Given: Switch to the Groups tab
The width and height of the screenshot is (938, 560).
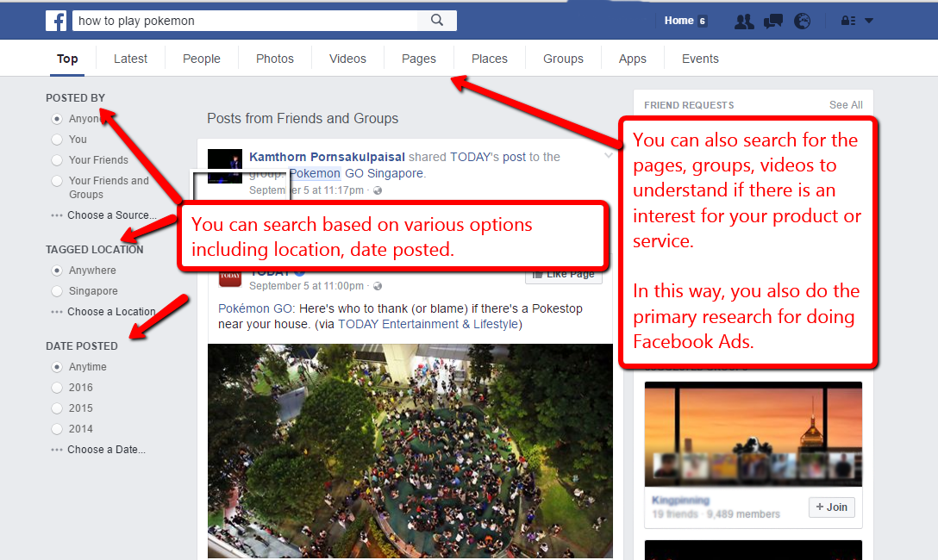Looking at the screenshot, I should (563, 59).
